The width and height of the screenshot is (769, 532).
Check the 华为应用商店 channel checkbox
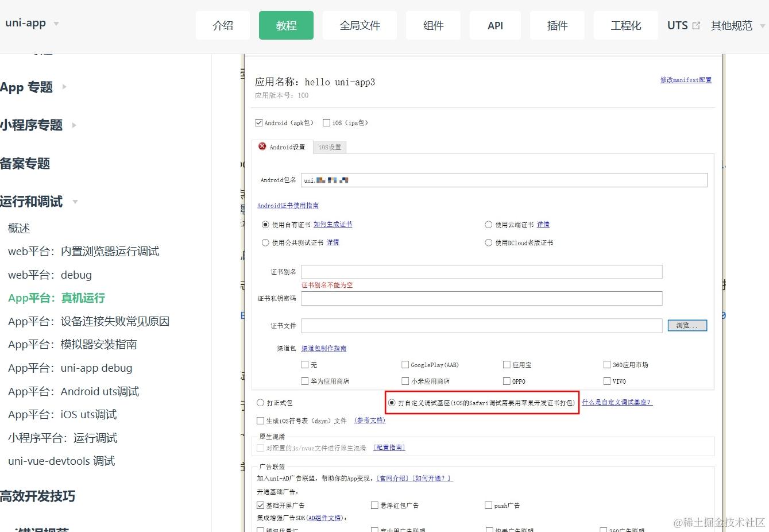point(305,381)
